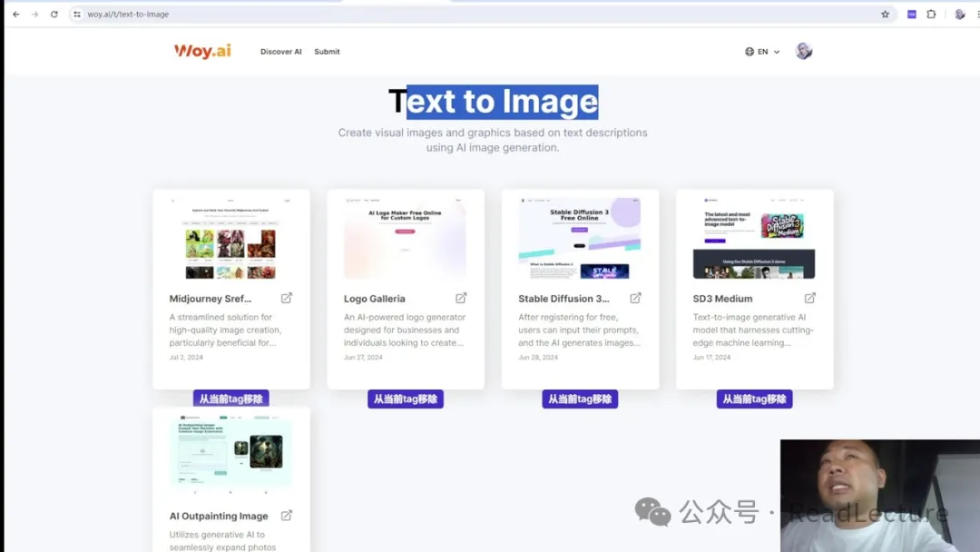Click 从当前tag移除 under Logo Galleria
980x552 pixels.
(x=405, y=399)
